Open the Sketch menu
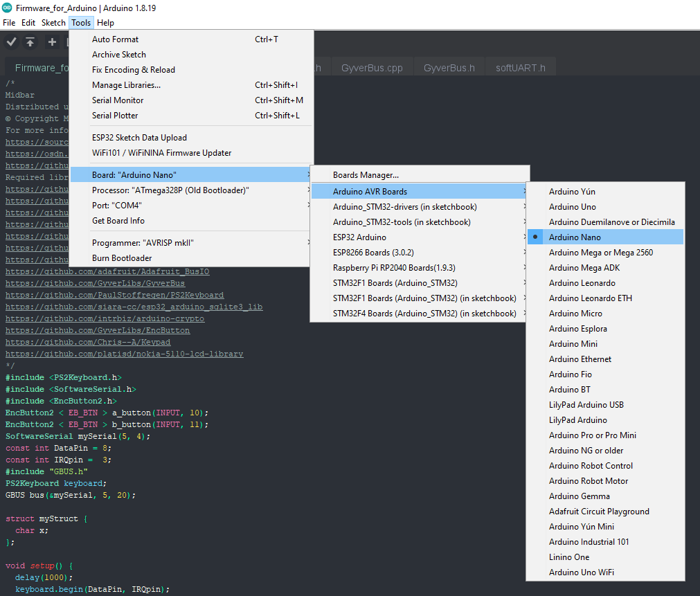 (53, 23)
